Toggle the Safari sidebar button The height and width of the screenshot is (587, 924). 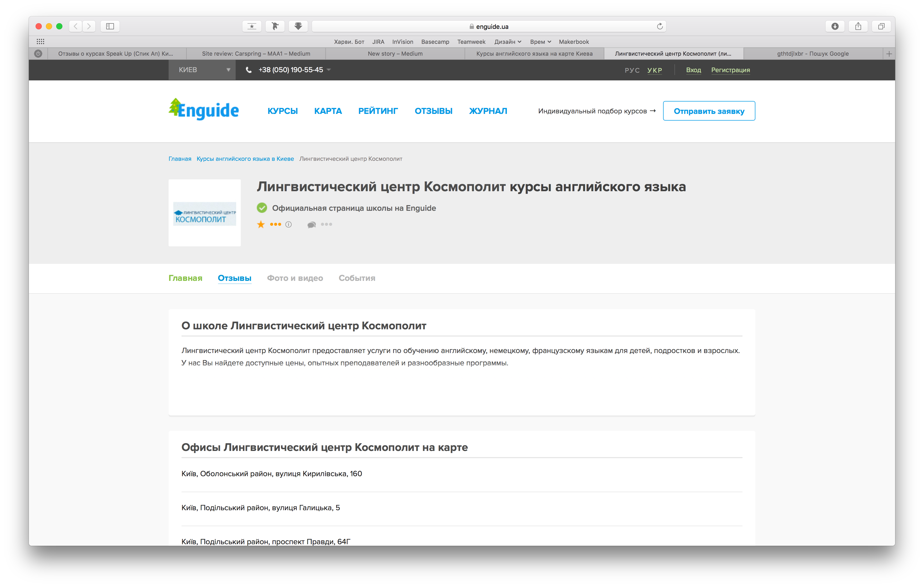(x=110, y=26)
